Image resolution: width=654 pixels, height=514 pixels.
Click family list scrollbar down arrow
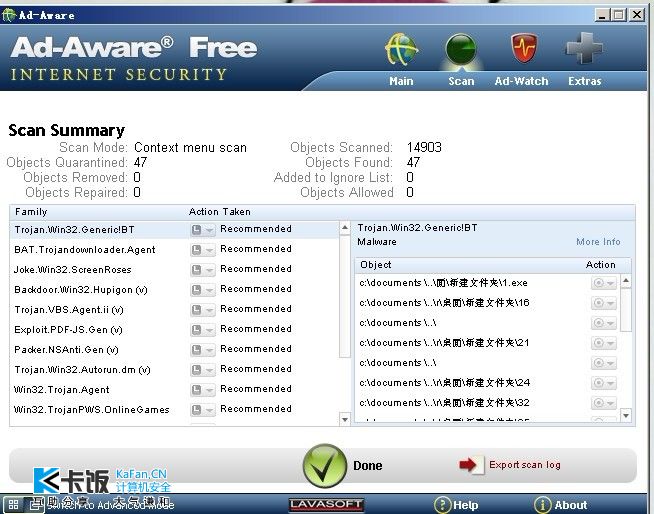[x=345, y=419]
